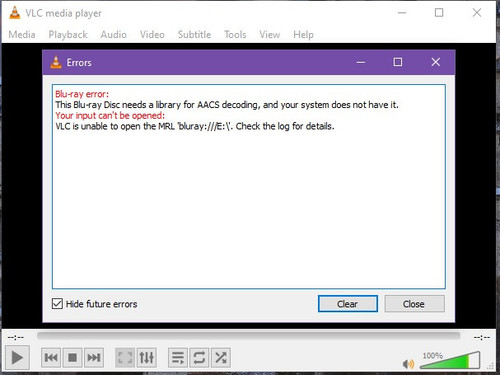Click remaining time label right of the seek bar
The width and height of the screenshot is (500, 375).
pos(482,337)
